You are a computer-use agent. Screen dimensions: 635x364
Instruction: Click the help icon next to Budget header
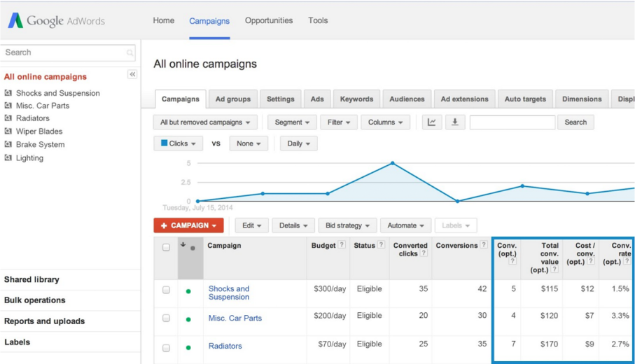tap(342, 244)
